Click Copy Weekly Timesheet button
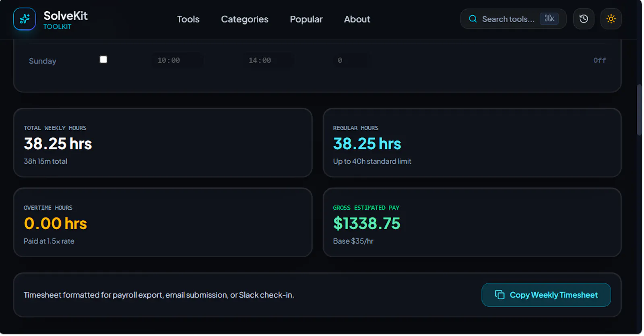 pyautogui.click(x=546, y=295)
